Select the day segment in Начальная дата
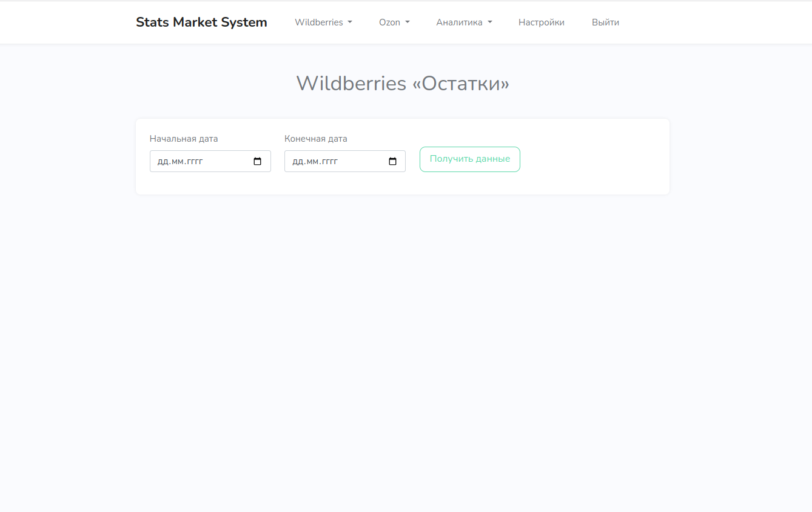812x512 pixels. tap(163, 162)
